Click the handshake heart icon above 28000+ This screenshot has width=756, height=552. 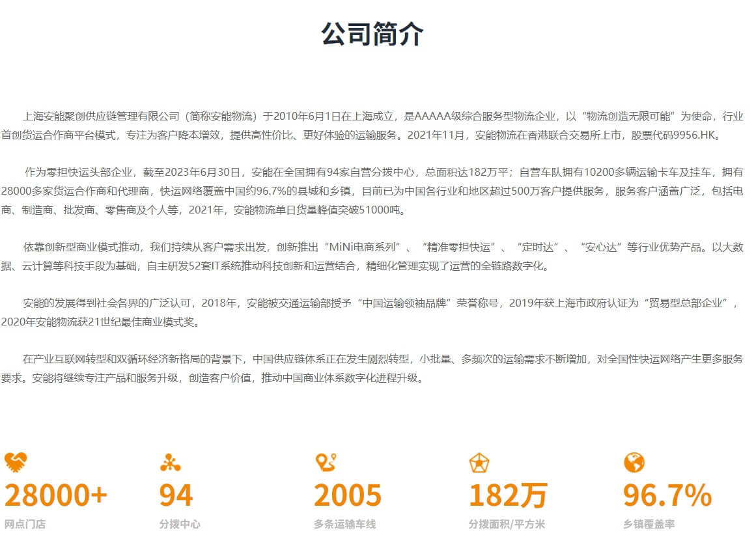point(16,463)
